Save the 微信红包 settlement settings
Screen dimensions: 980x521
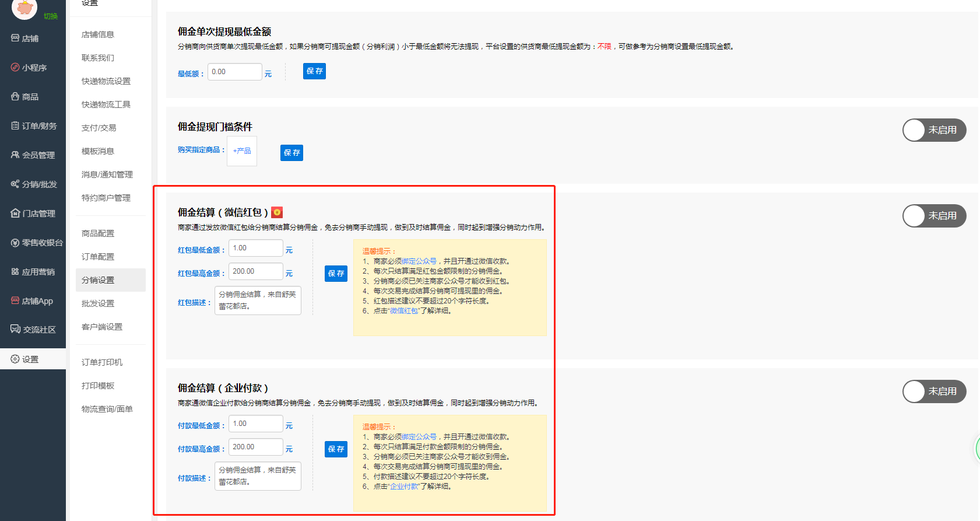click(336, 274)
